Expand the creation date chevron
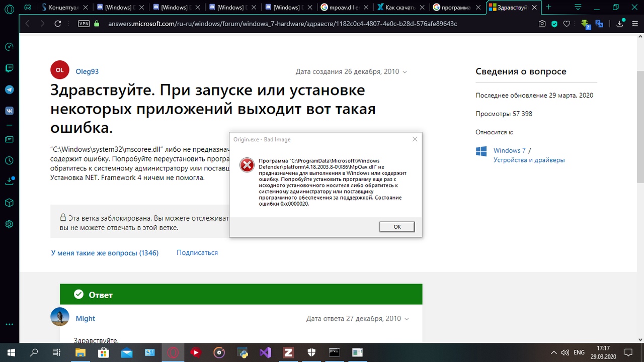Viewport: 644px width, 362px height. (x=405, y=72)
